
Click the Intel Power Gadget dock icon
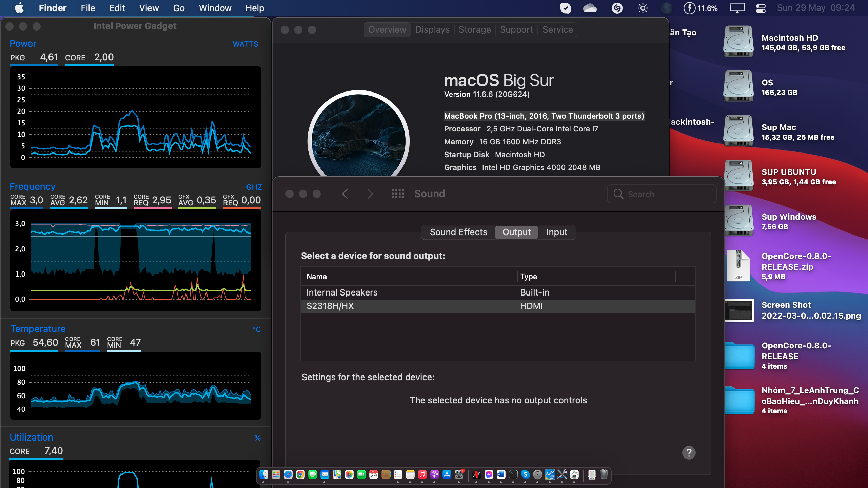pyautogui.click(x=550, y=474)
